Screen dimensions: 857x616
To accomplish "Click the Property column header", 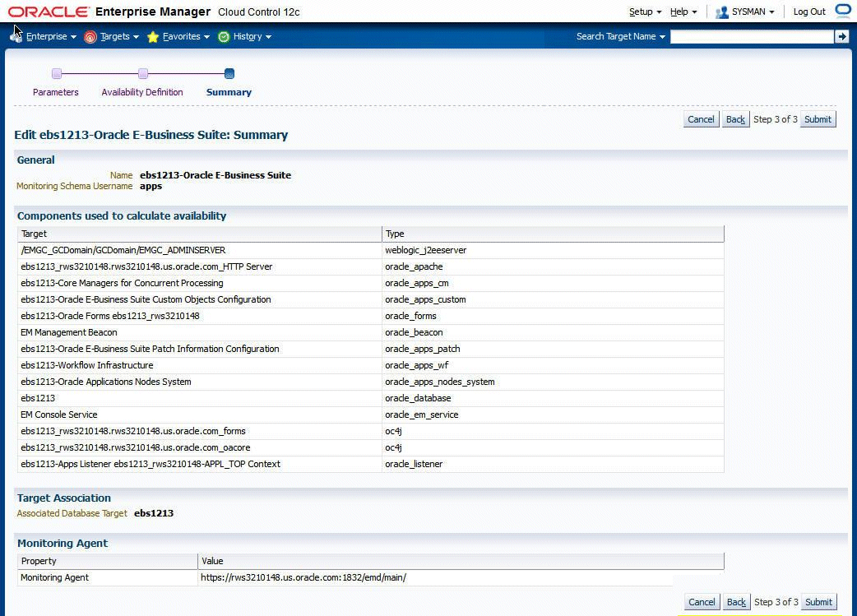I will coord(108,562).
